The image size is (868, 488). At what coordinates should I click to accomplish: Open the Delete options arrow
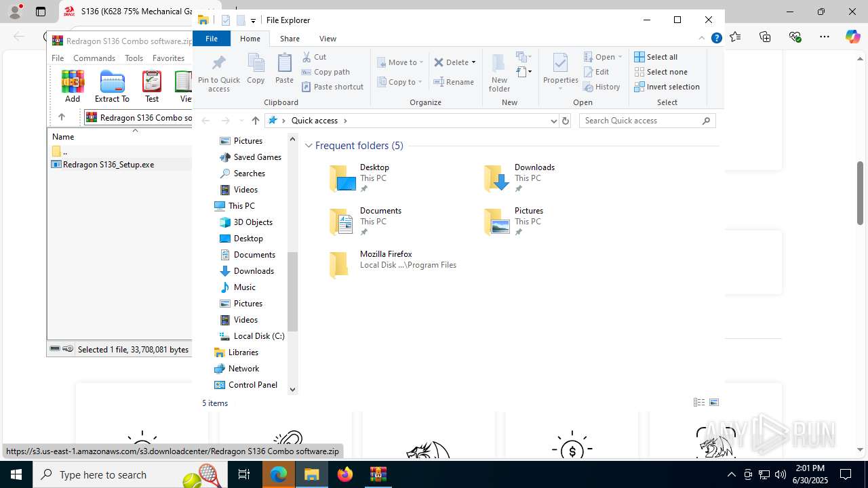473,62
